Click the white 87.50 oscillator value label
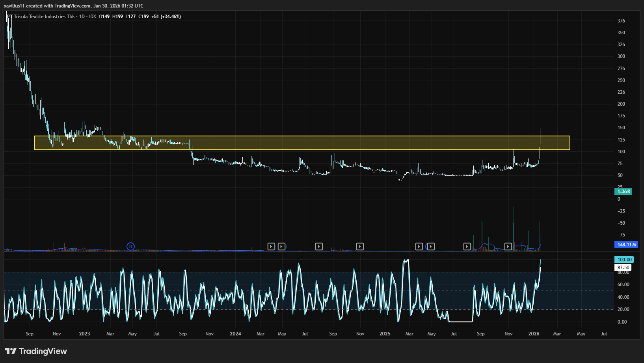Viewport: 644px width, 363px height. point(623,268)
